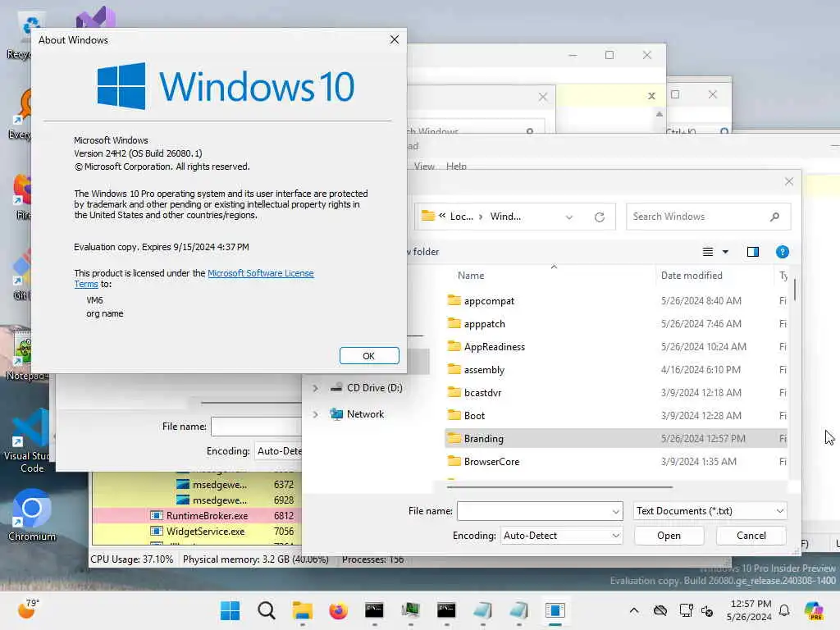Click the Search Windows field in the Open dialog
Image resolution: width=840 pixels, height=630 pixels.
click(708, 217)
